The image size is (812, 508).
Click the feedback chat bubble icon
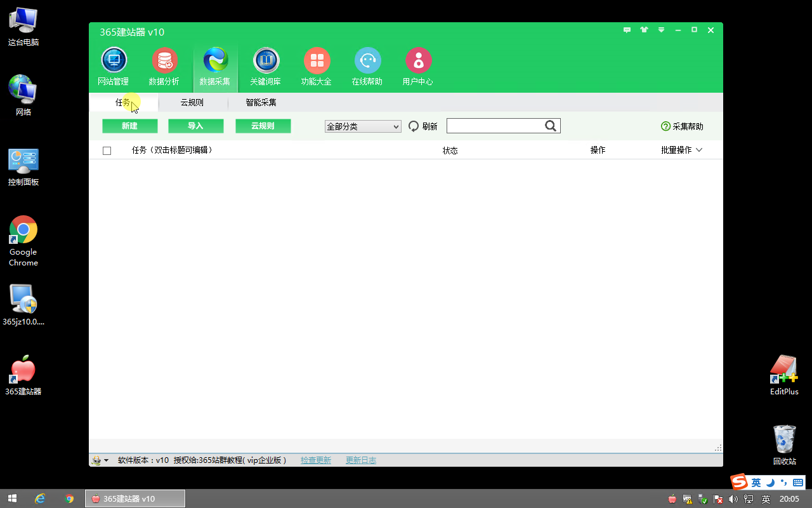pos(627,30)
